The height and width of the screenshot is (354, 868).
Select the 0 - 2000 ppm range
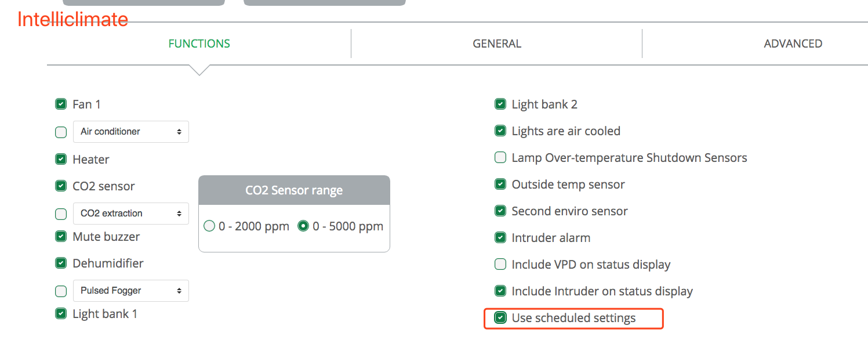tap(209, 226)
